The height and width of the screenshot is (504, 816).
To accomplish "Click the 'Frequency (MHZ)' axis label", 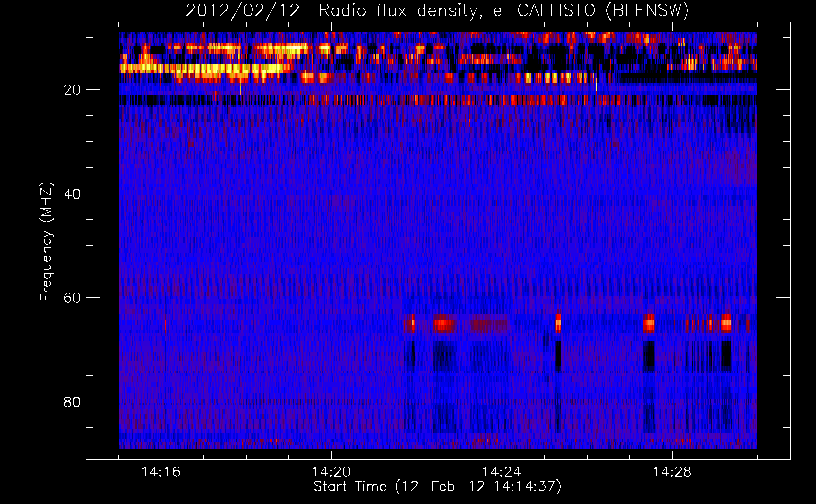I will [46, 242].
